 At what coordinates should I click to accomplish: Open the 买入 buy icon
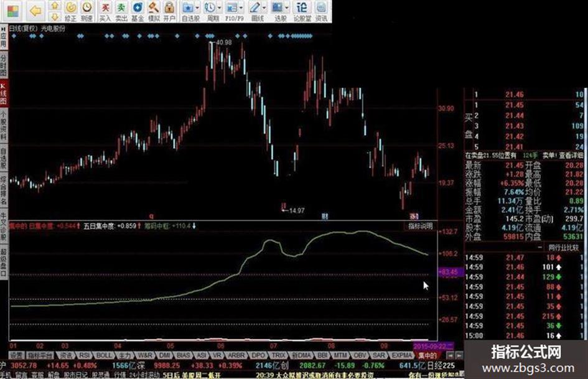105,11
